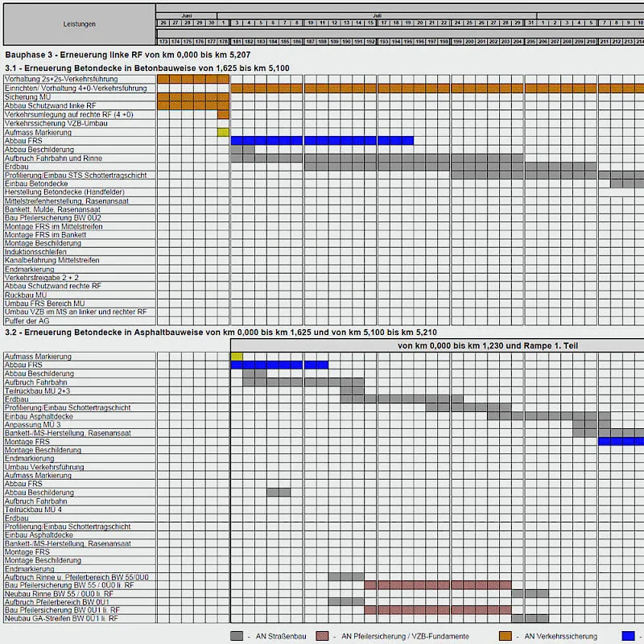Select Montage FRS im Mittelstreifen row

[x=80, y=227]
